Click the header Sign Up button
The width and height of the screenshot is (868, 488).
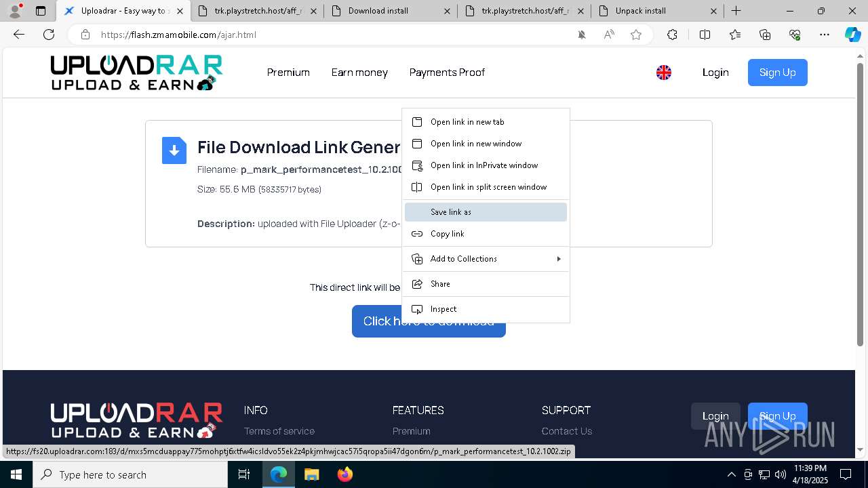click(x=778, y=73)
